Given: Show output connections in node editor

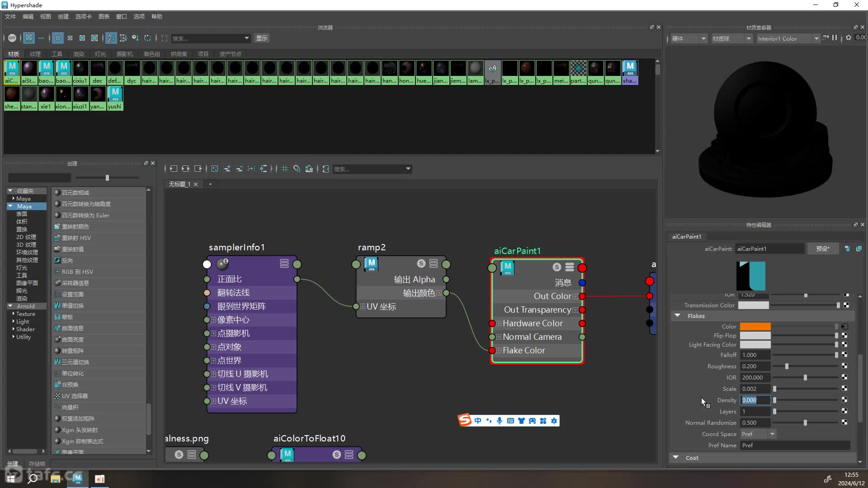Looking at the screenshot, I should point(198,169).
